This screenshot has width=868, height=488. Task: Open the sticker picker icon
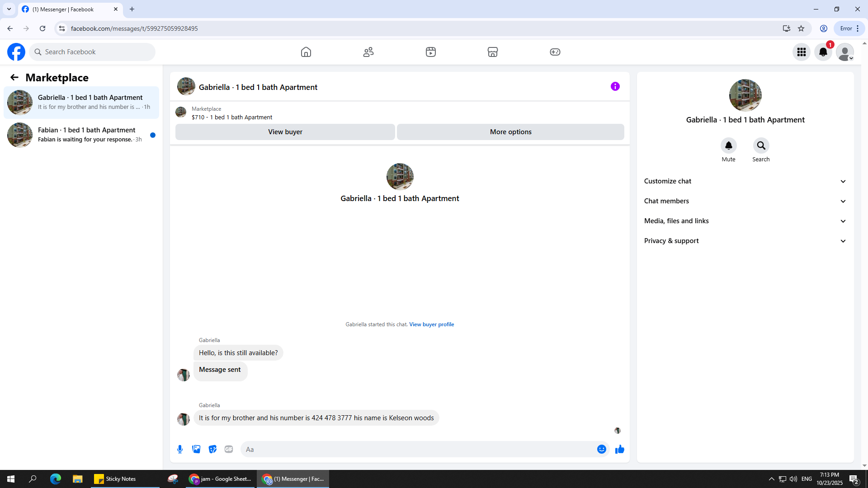click(212, 449)
